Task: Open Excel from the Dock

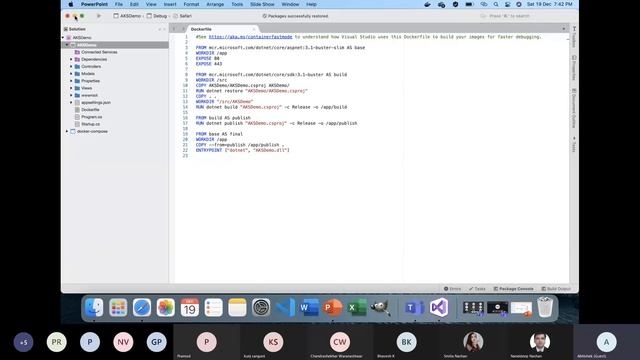Action: pyautogui.click(x=356, y=307)
